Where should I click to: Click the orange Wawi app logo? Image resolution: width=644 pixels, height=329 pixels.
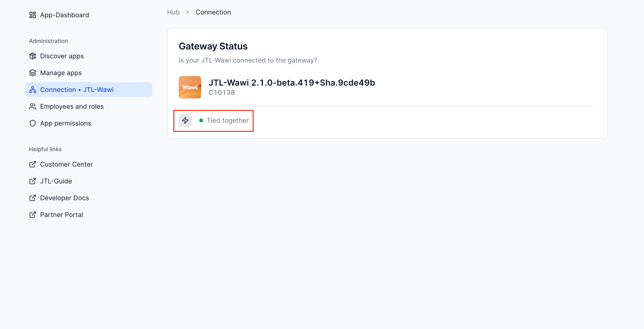tap(190, 87)
